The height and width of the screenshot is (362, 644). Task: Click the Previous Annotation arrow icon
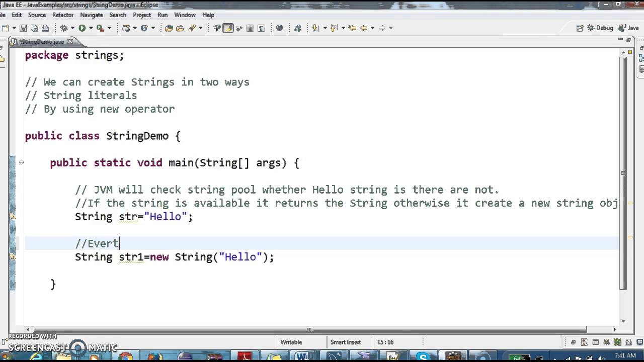334,28
